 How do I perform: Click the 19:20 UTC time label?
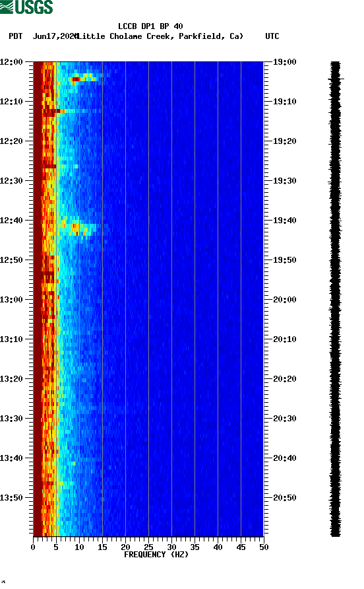284,141
